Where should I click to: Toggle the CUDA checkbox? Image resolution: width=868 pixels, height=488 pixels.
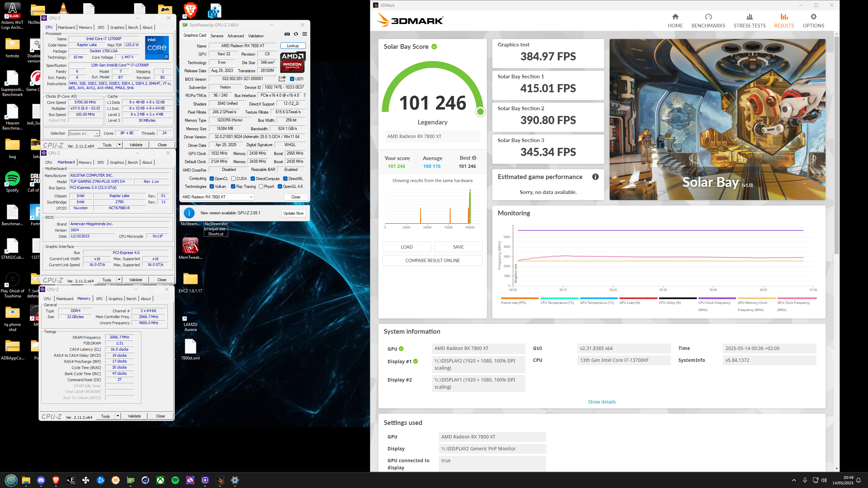233,179
